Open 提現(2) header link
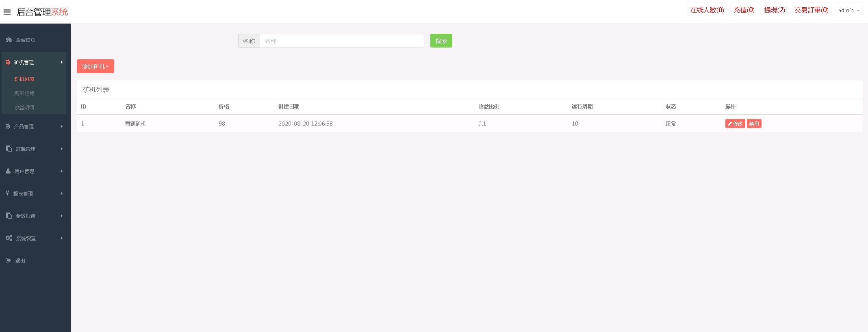The height and width of the screenshot is (332, 868). click(775, 10)
